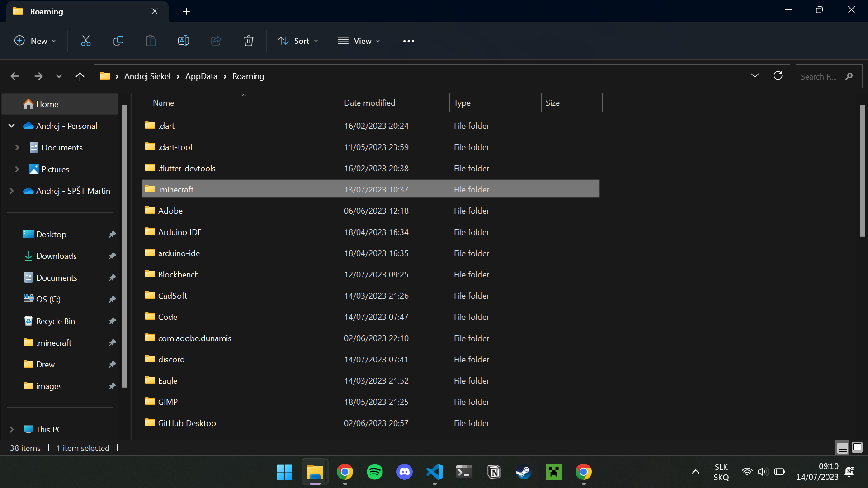Open clock and date notification panel
The height and width of the screenshot is (488, 868).
click(x=817, y=472)
